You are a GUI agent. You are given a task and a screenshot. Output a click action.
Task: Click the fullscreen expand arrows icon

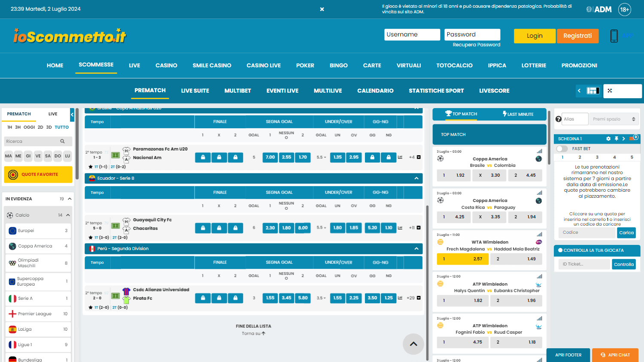(x=610, y=90)
